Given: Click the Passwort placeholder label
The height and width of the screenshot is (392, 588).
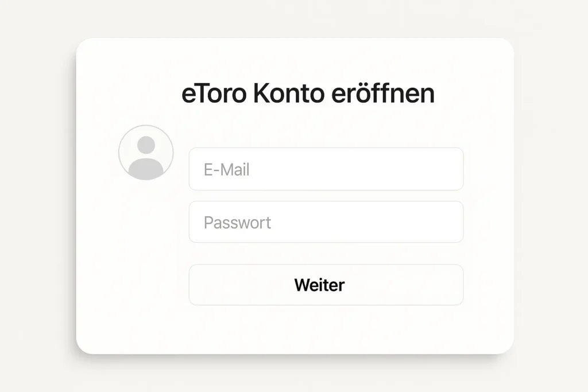Looking at the screenshot, I should pos(237,222).
